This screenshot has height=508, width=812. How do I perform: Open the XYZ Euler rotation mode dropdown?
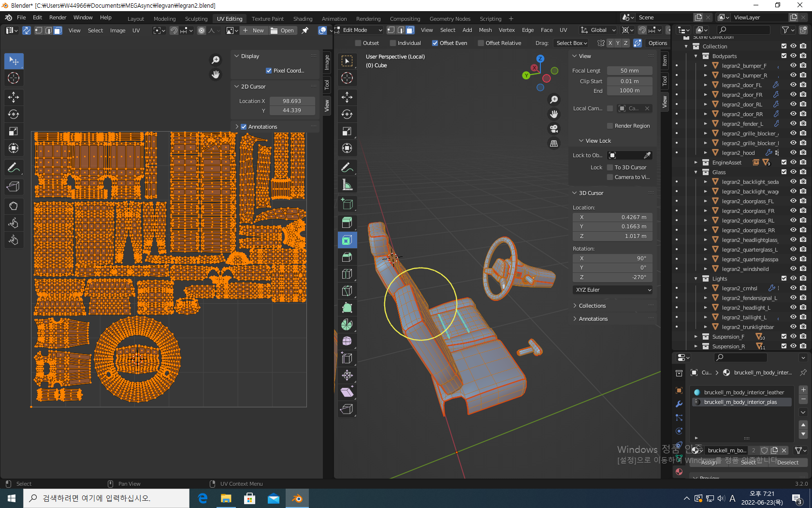click(613, 290)
